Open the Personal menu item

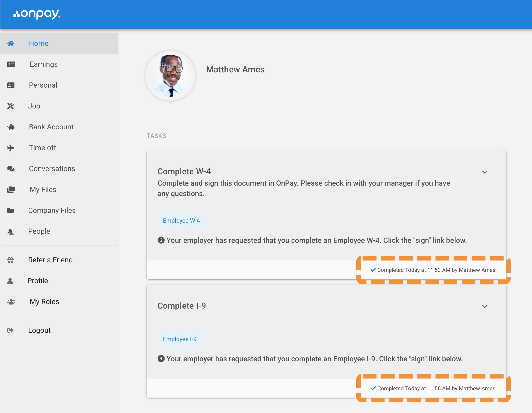point(43,85)
